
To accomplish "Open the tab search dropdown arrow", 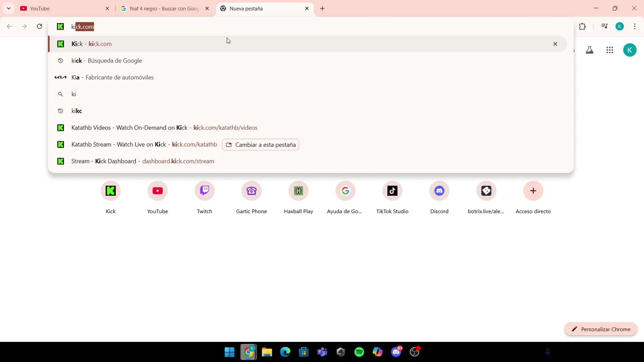I will coord(9,9).
